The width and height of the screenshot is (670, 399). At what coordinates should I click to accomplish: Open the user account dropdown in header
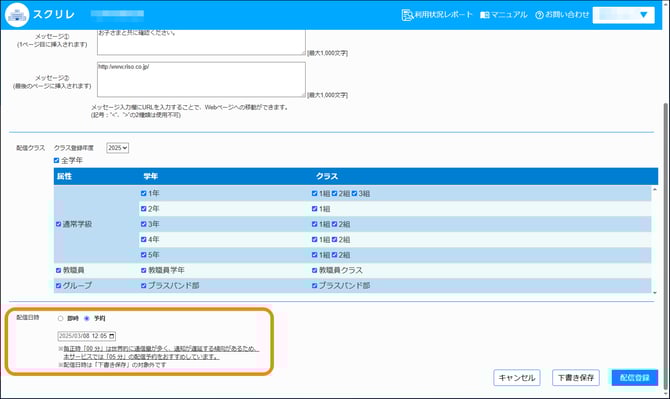point(623,15)
